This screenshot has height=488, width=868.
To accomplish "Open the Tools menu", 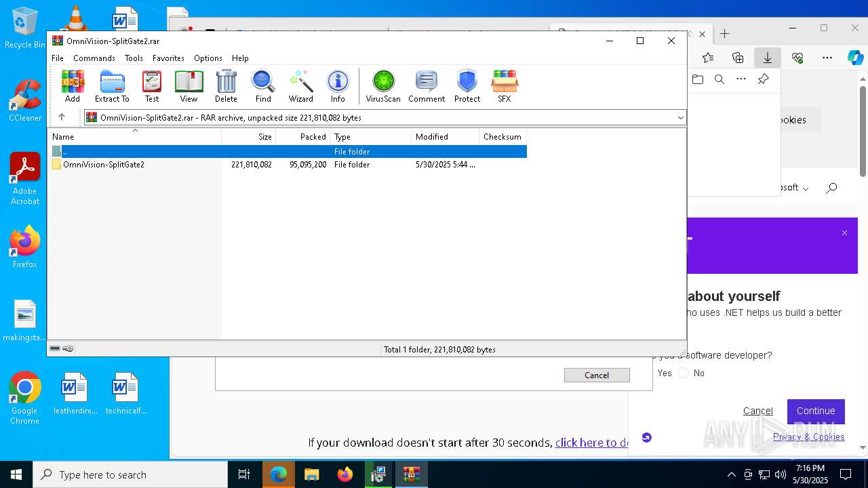I will (x=134, y=58).
